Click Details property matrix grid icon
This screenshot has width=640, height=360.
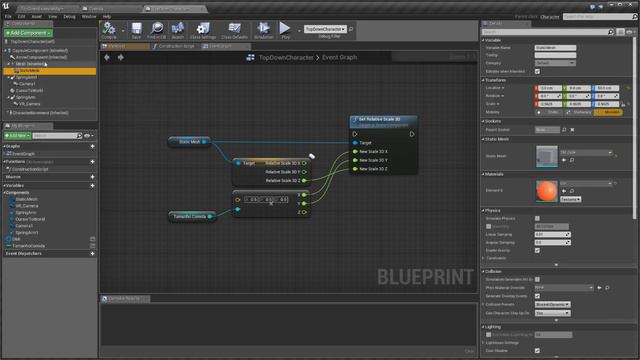(x=620, y=32)
